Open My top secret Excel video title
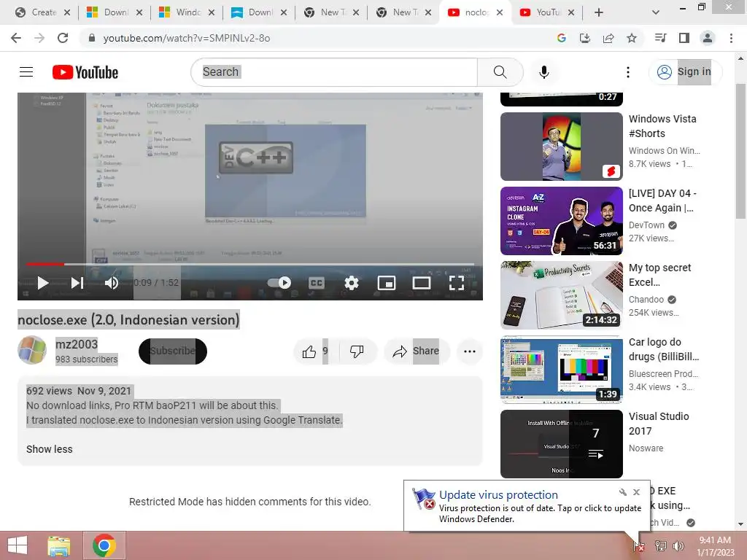The height and width of the screenshot is (560, 747). (x=659, y=275)
